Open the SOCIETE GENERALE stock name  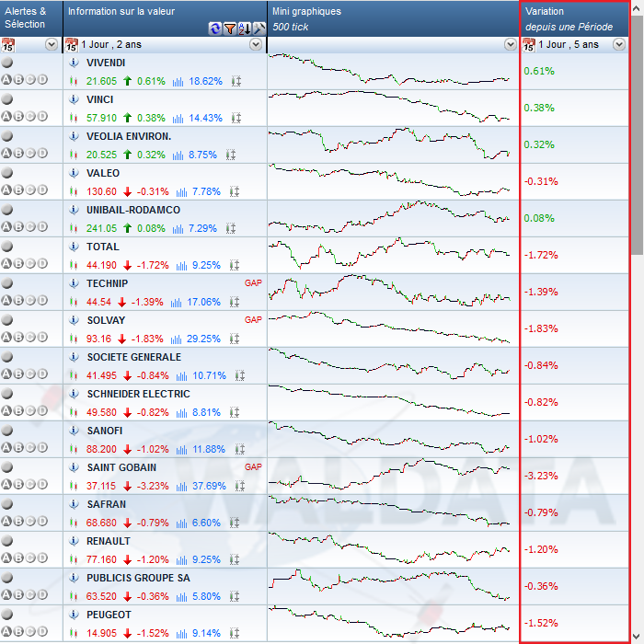[134, 357]
